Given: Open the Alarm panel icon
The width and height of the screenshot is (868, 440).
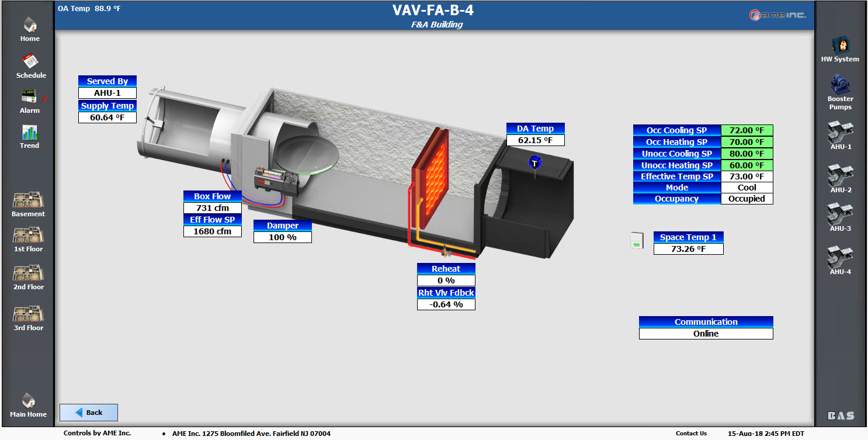Looking at the screenshot, I should (x=29, y=96).
